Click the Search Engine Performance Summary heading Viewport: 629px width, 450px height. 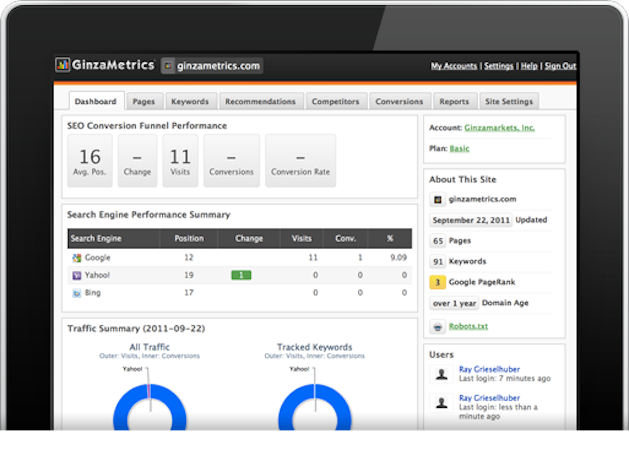click(x=148, y=215)
